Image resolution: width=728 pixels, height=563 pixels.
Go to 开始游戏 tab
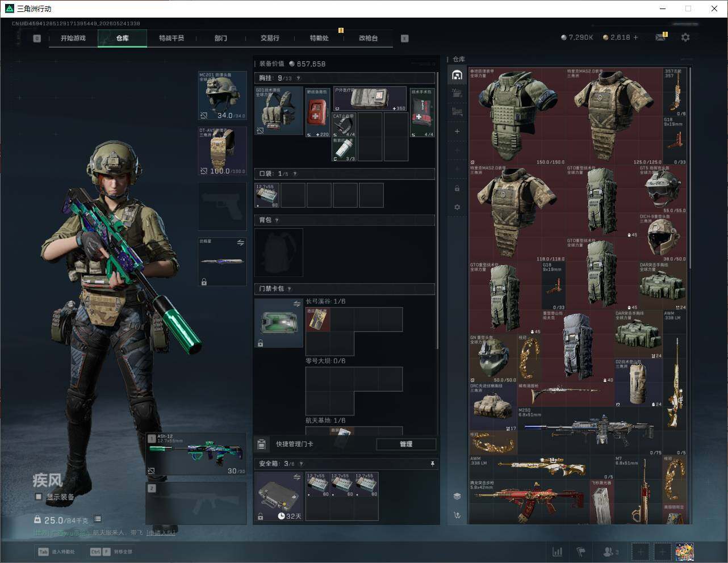coord(73,38)
